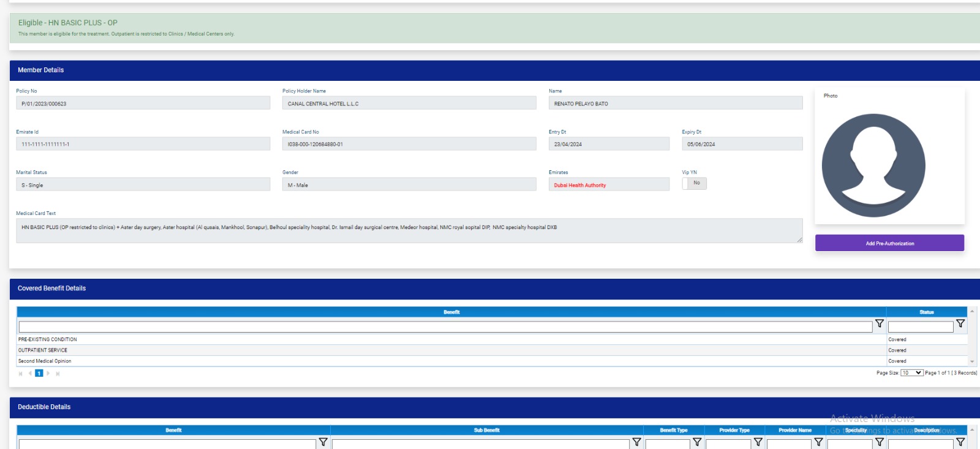Open the Benefit Type filter icon

(x=696, y=442)
